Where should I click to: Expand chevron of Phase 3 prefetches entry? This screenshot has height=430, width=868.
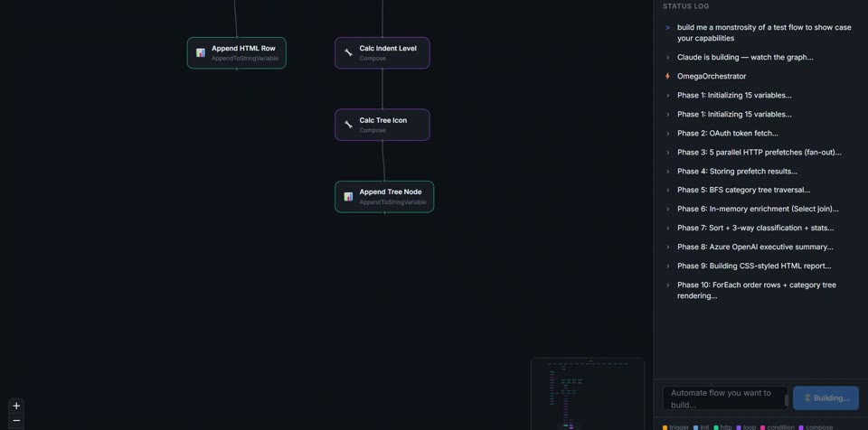pyautogui.click(x=667, y=152)
